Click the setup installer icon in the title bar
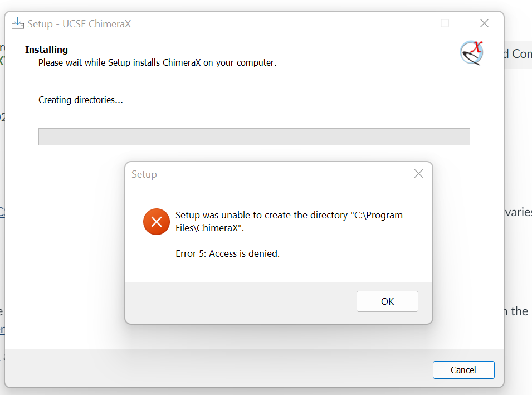 [x=17, y=23]
